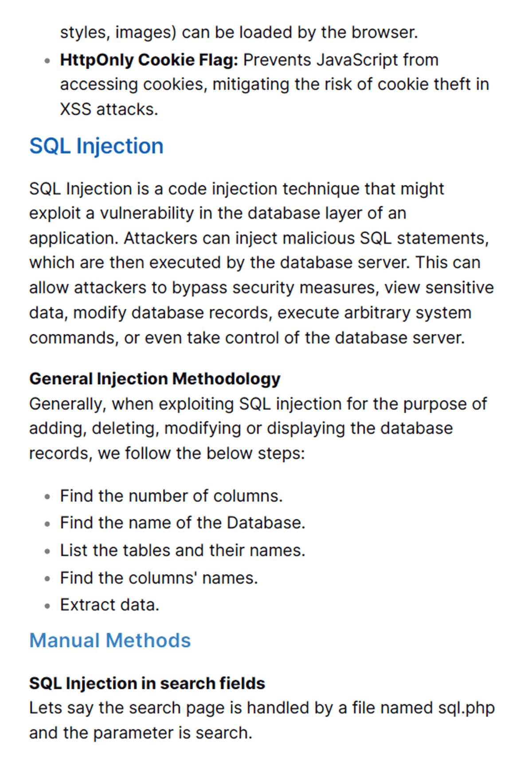The height and width of the screenshot is (771, 532).
Task: Click bullet item Find the columns' names
Action: (x=159, y=578)
